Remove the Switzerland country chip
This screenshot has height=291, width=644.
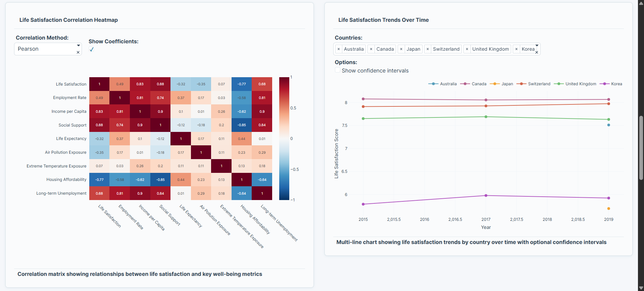(x=428, y=49)
